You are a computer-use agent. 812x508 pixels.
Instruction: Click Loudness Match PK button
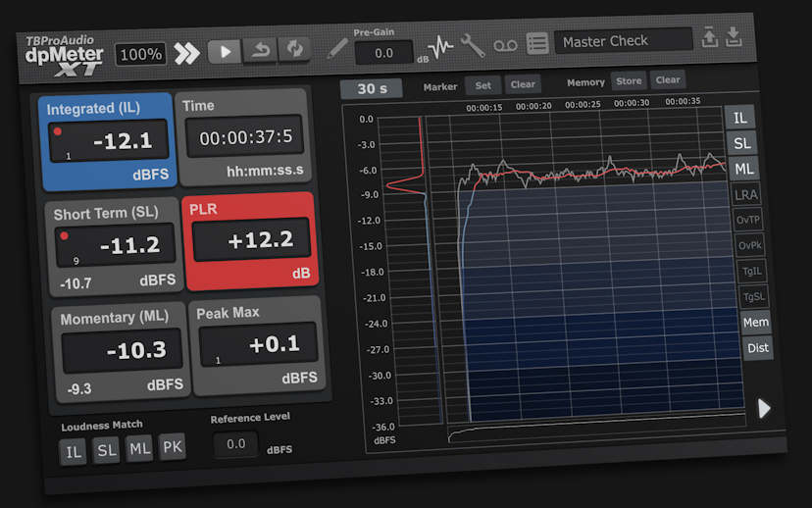[x=173, y=446]
